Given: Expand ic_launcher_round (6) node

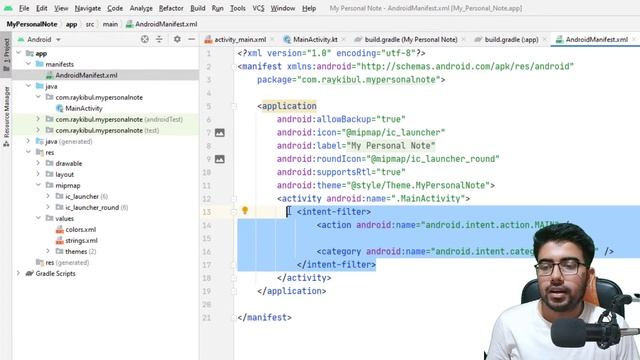Looking at the screenshot, I should pos(48,207).
